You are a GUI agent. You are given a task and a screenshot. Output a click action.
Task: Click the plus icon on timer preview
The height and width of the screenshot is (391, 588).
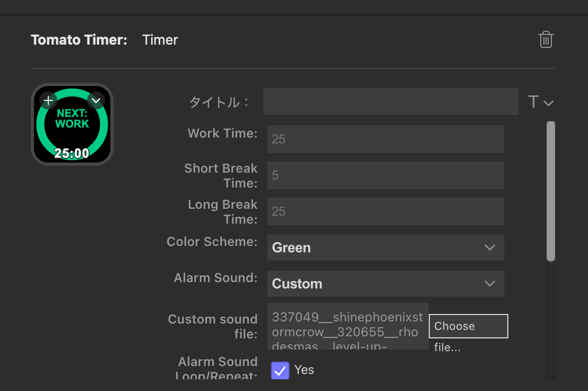point(48,100)
